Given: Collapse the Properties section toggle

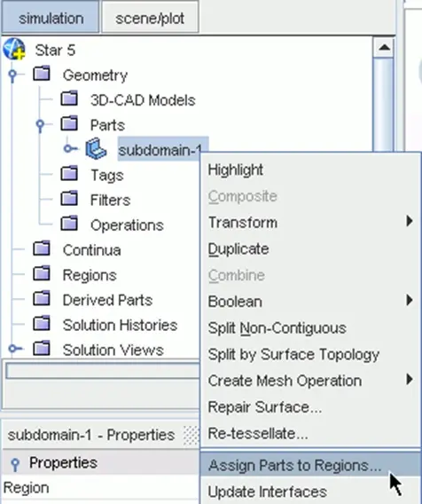Looking at the screenshot, I should tap(15, 464).
